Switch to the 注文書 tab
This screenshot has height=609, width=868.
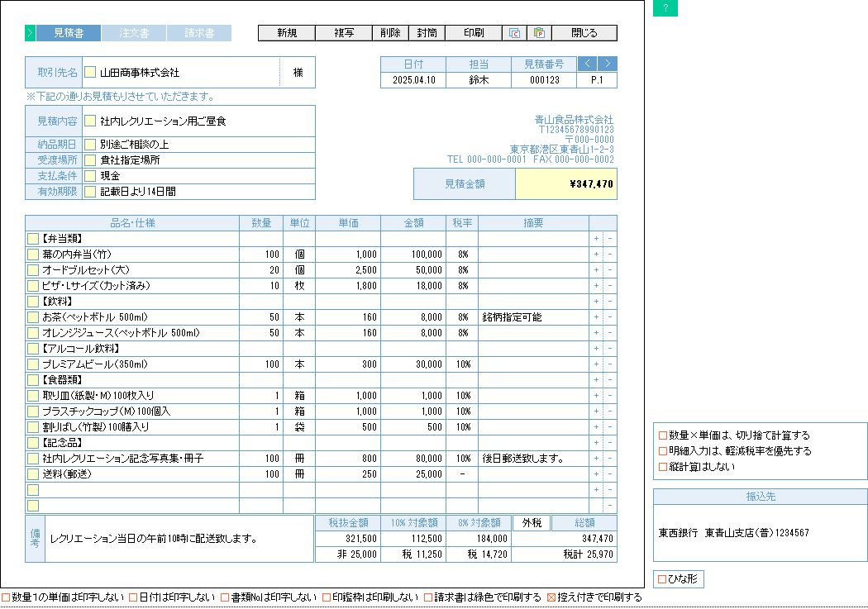tap(133, 33)
